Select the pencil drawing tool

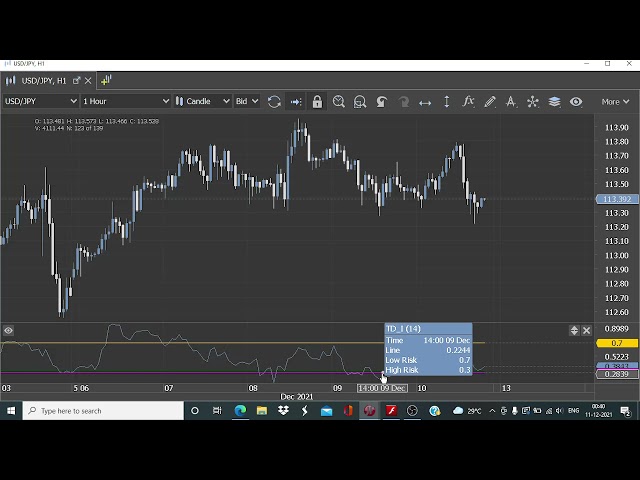[x=490, y=101]
